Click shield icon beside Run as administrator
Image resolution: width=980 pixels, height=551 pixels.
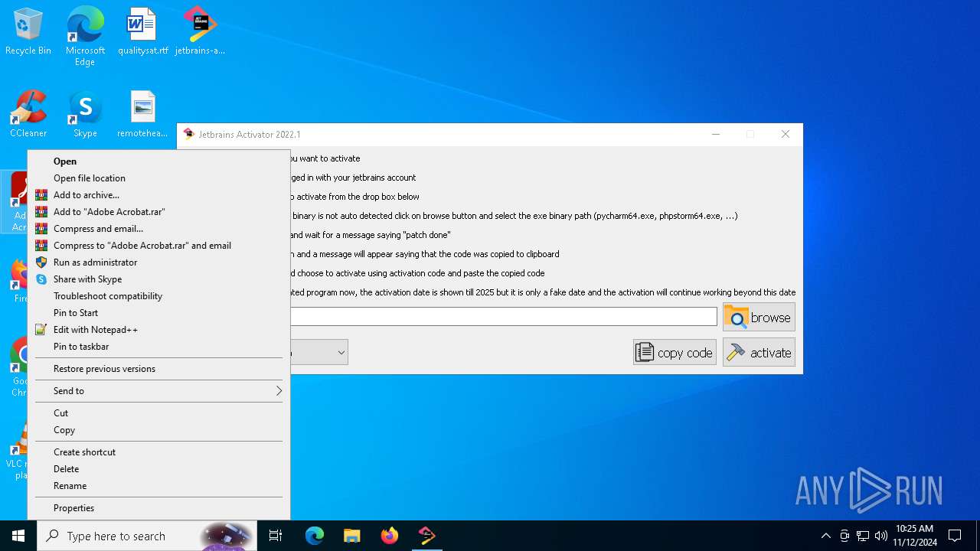(41, 262)
